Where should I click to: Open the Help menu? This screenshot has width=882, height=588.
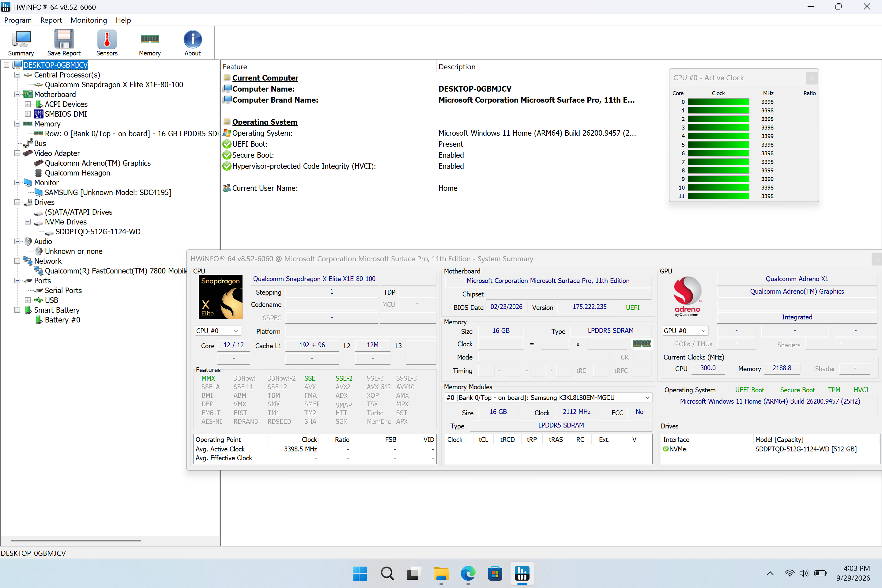point(123,20)
